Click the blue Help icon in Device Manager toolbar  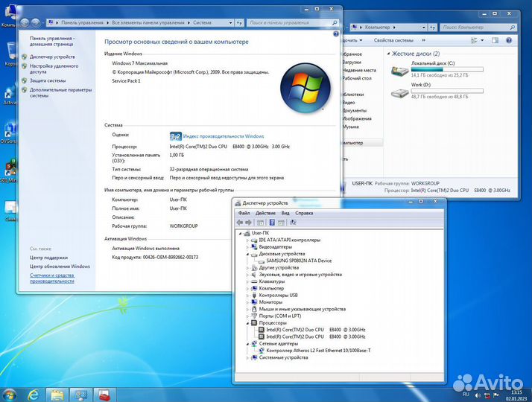272,223
